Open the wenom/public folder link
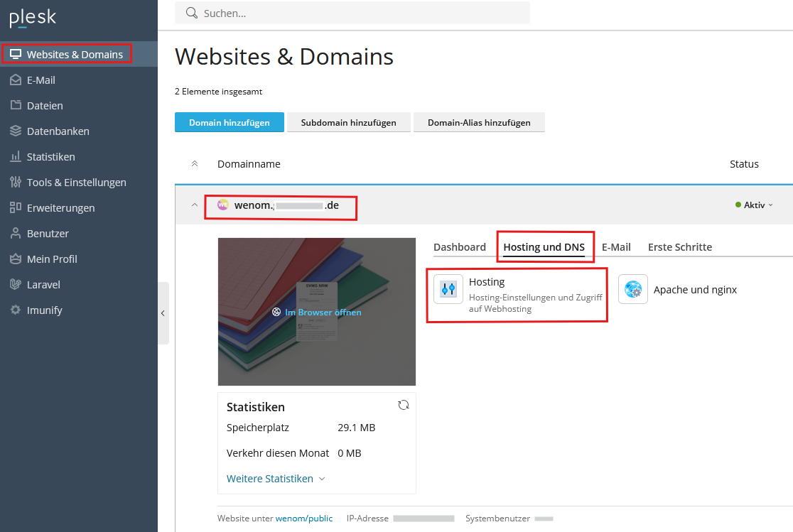 coord(303,519)
